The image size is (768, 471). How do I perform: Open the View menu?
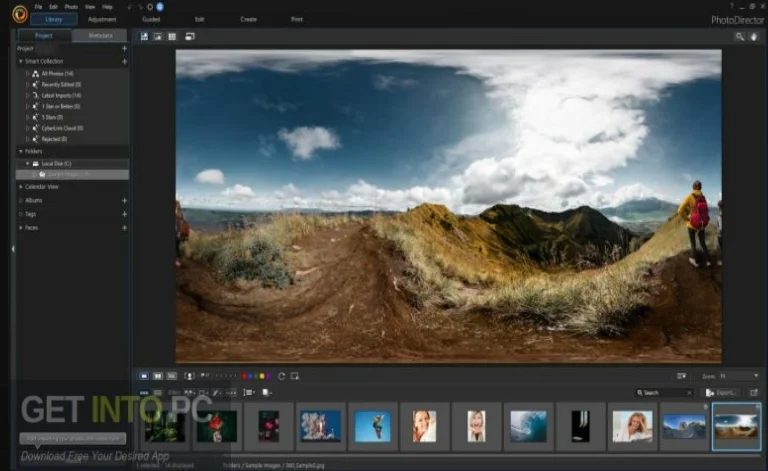90,7
